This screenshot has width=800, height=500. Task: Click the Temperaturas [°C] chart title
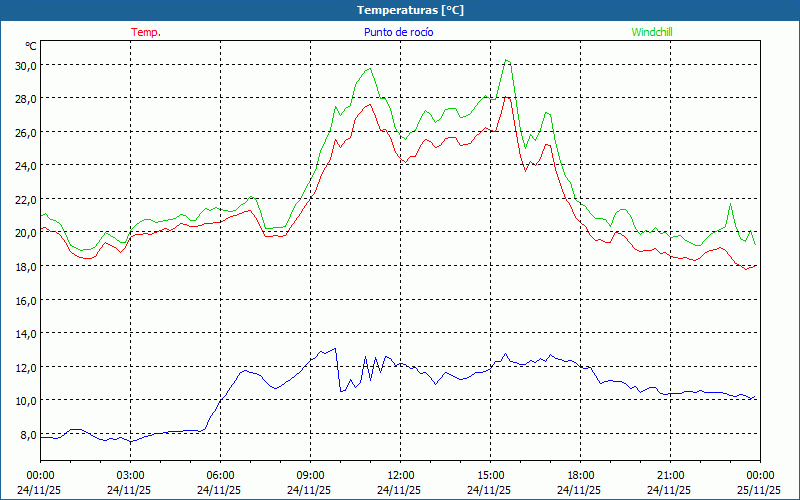[410, 10]
